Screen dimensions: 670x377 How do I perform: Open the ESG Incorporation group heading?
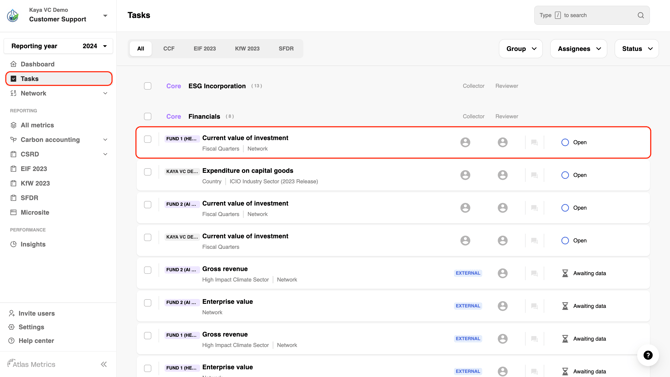tap(217, 86)
